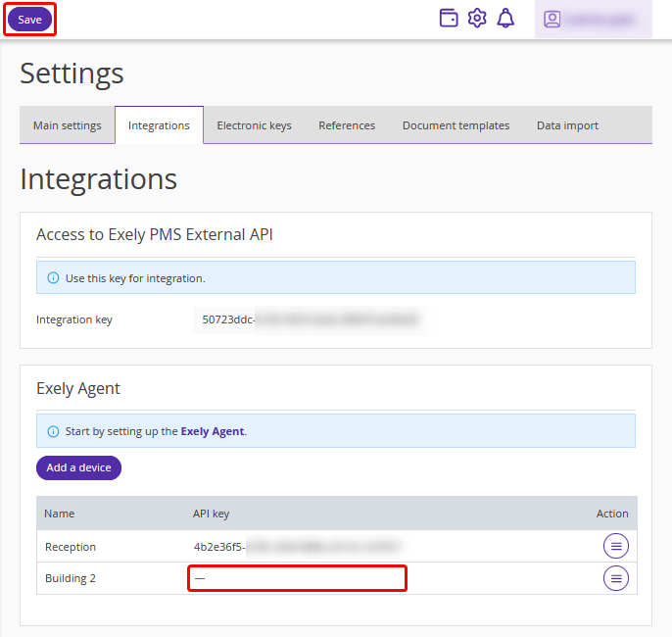Open the Data import tab
The width and height of the screenshot is (672, 637).
click(567, 125)
